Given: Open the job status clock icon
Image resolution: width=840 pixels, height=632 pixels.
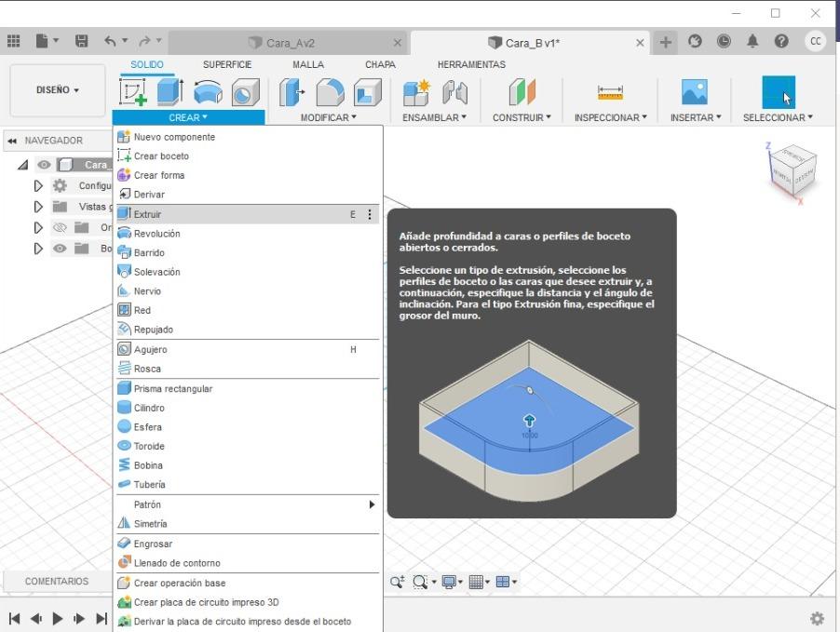Looking at the screenshot, I should click(724, 41).
